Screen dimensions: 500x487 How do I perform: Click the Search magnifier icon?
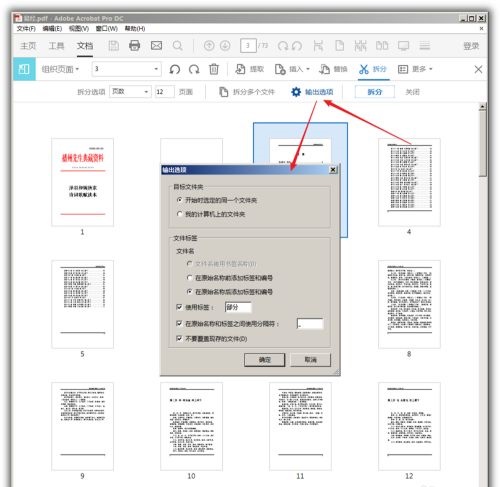click(178, 46)
